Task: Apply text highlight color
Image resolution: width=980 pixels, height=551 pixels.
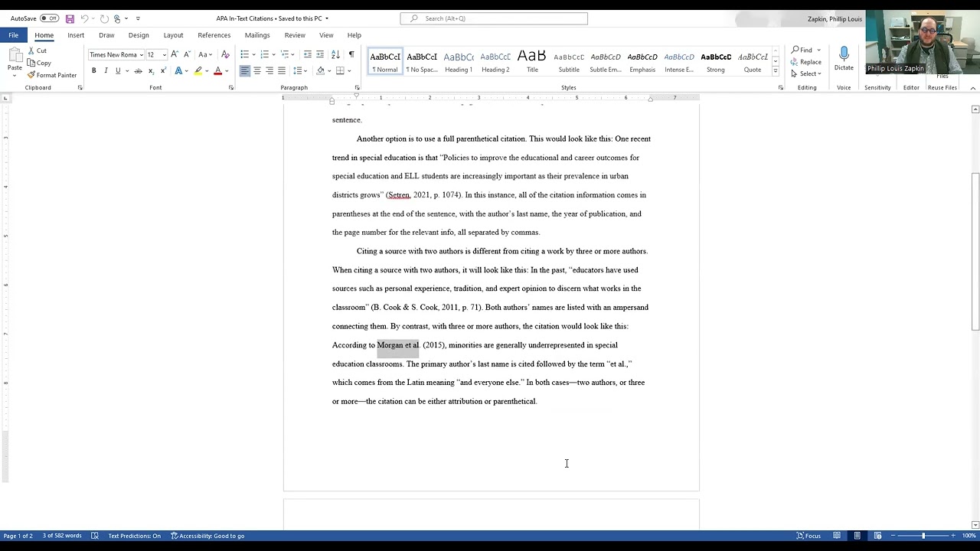Action: (198, 70)
